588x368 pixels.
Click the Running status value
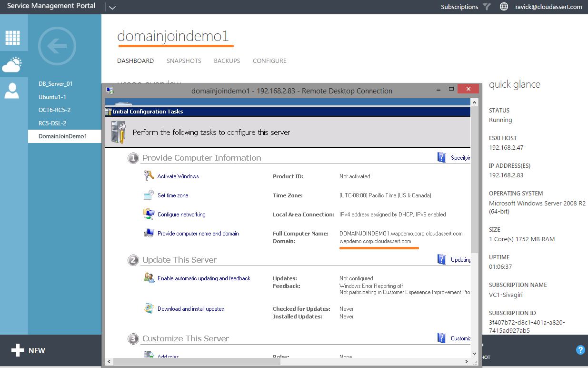[500, 120]
